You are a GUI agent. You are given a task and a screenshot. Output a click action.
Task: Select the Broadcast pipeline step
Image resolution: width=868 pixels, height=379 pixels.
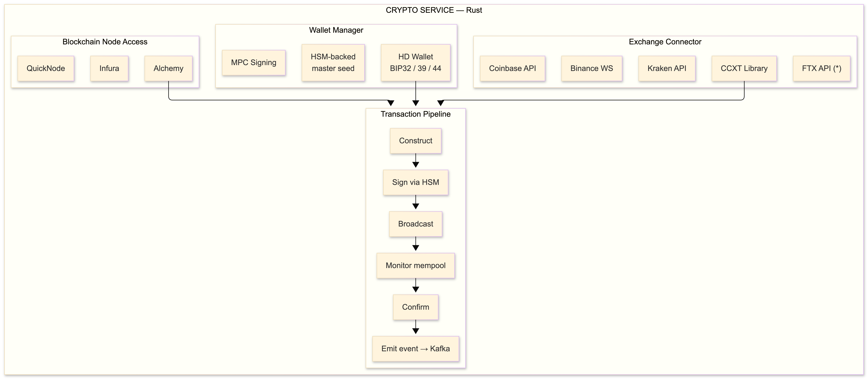[415, 224]
